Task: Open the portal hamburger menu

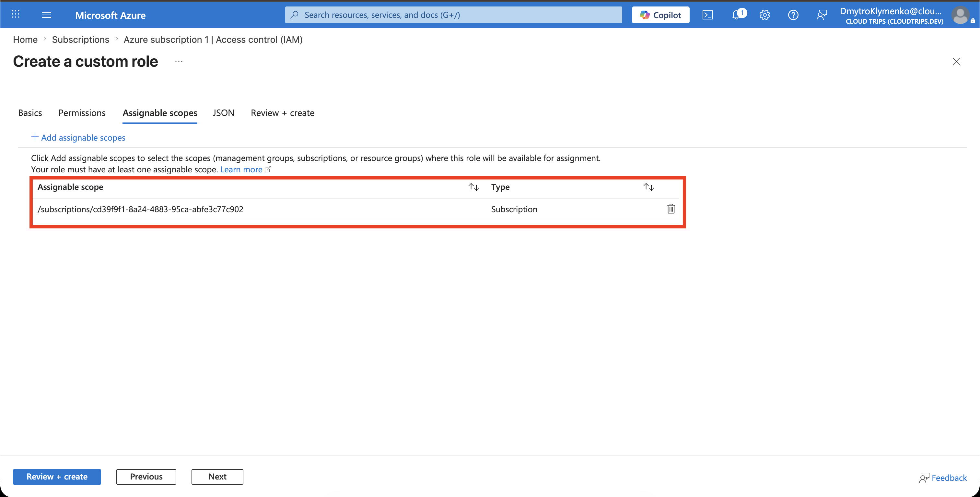Action: 46,15
